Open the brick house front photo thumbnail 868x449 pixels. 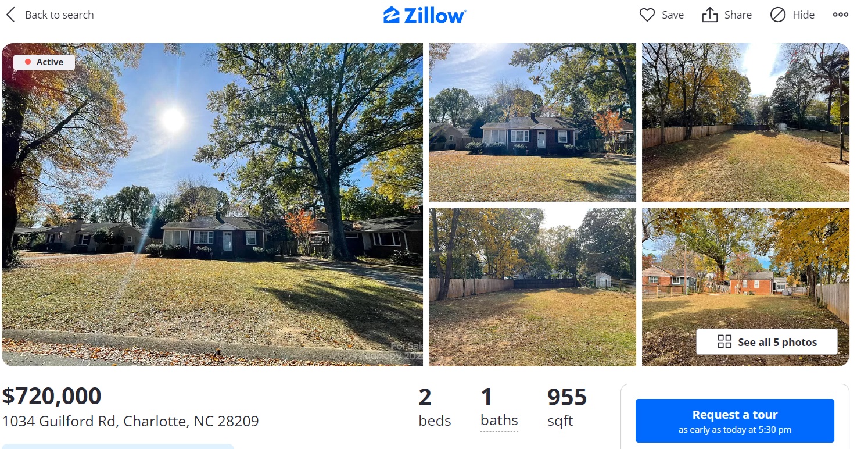pos(532,122)
